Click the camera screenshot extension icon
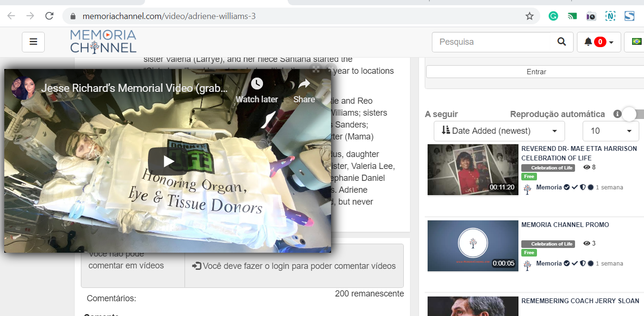 [591, 16]
